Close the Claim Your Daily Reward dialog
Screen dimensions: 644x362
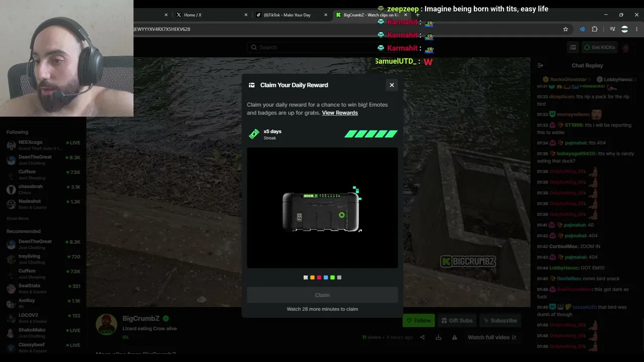click(x=392, y=85)
